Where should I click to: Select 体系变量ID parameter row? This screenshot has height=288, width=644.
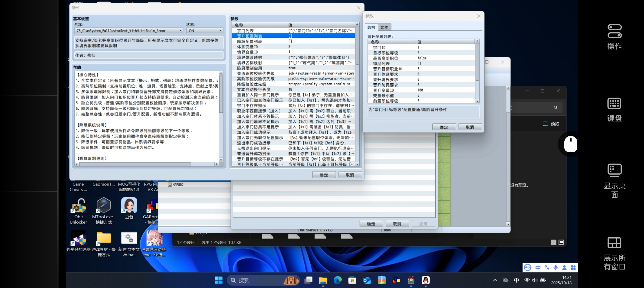[293, 46]
